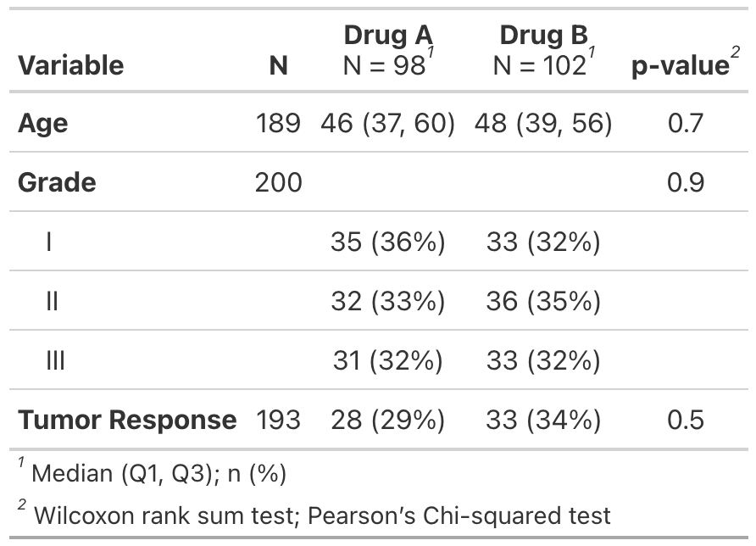Click Grade I Drug A cell 35 (36%)
This screenshot has width=756, height=546.
click(387, 242)
